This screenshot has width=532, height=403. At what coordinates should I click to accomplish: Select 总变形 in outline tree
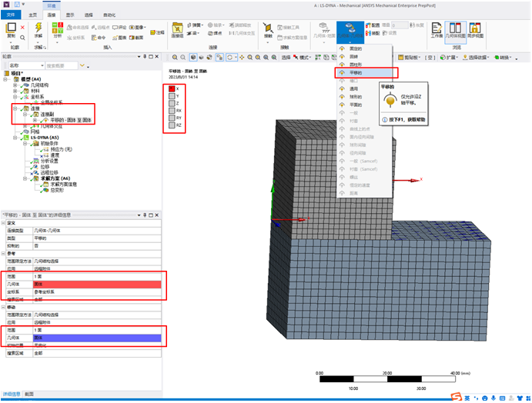point(57,190)
